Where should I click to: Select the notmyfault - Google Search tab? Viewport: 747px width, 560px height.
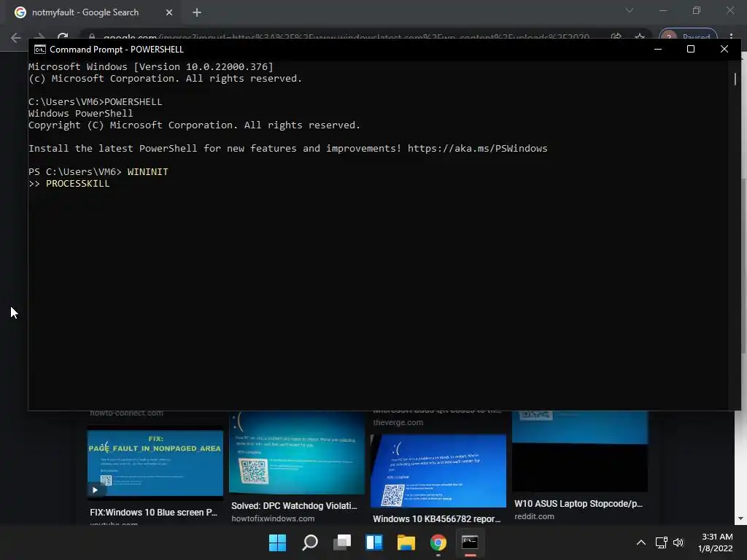click(93, 12)
